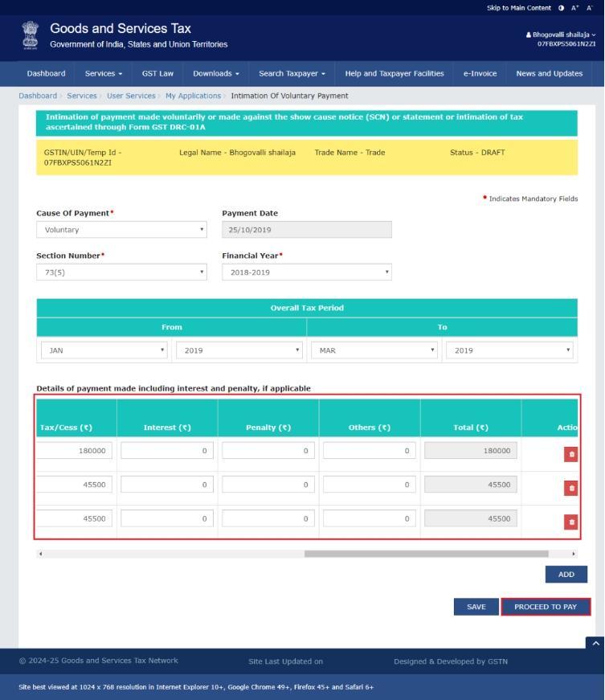Open From month dropdown showing JAN
605x700 pixels.
[104, 350]
